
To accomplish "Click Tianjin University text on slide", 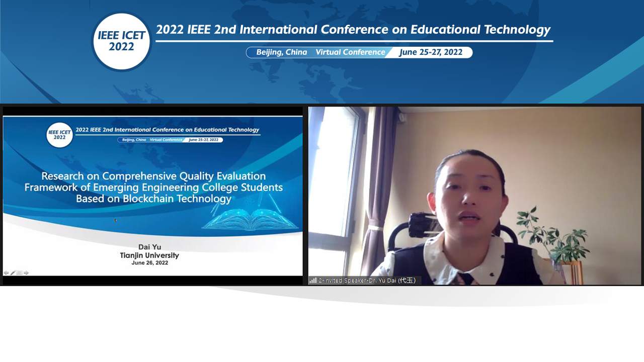I will click(149, 255).
